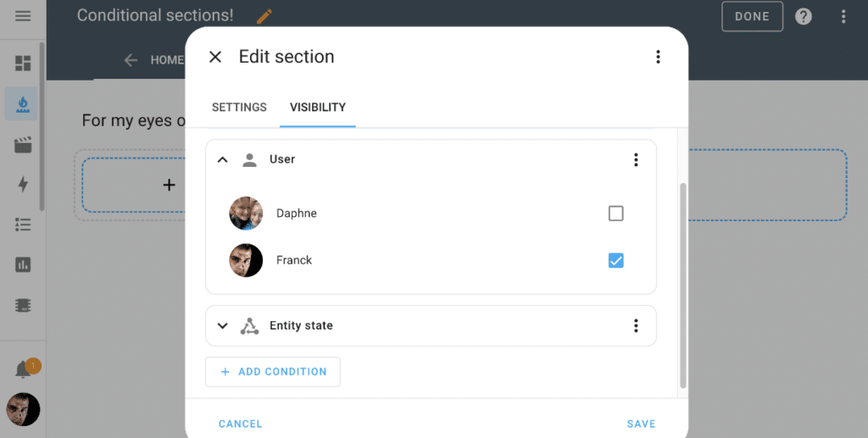Viewport: 868px width, 438px height.
Task: Cancel the Edit section dialog
Action: click(x=241, y=424)
